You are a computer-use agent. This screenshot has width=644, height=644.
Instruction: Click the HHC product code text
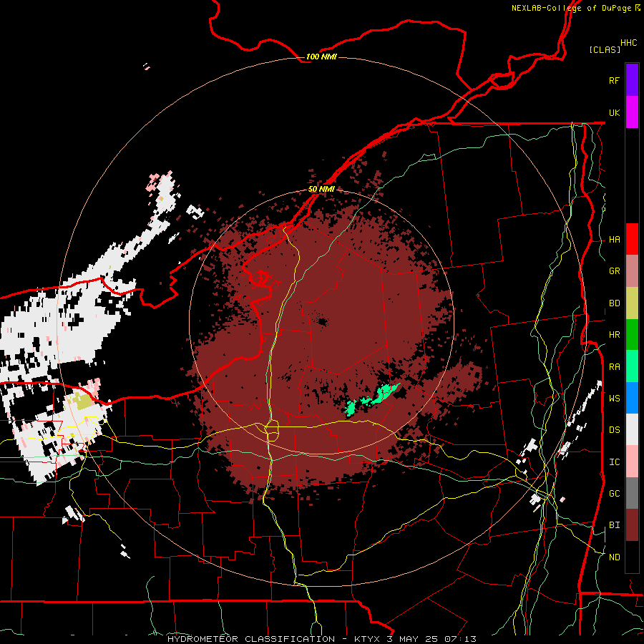tap(628, 43)
